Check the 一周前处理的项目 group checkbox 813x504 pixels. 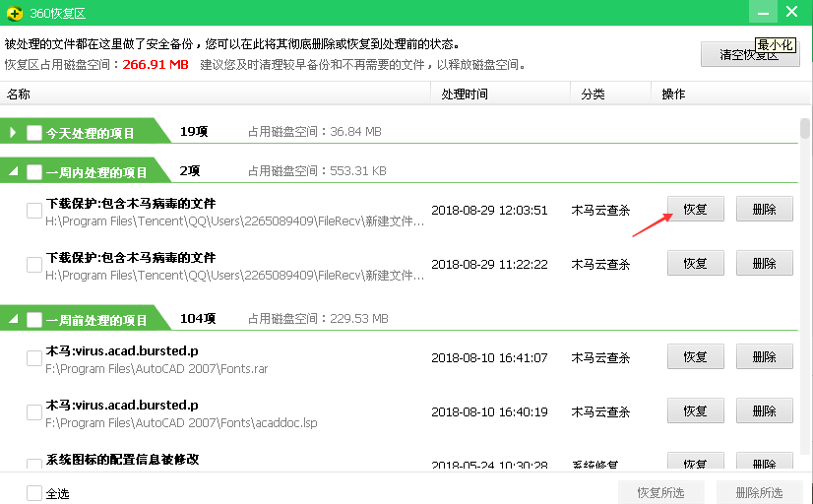pos(34,320)
